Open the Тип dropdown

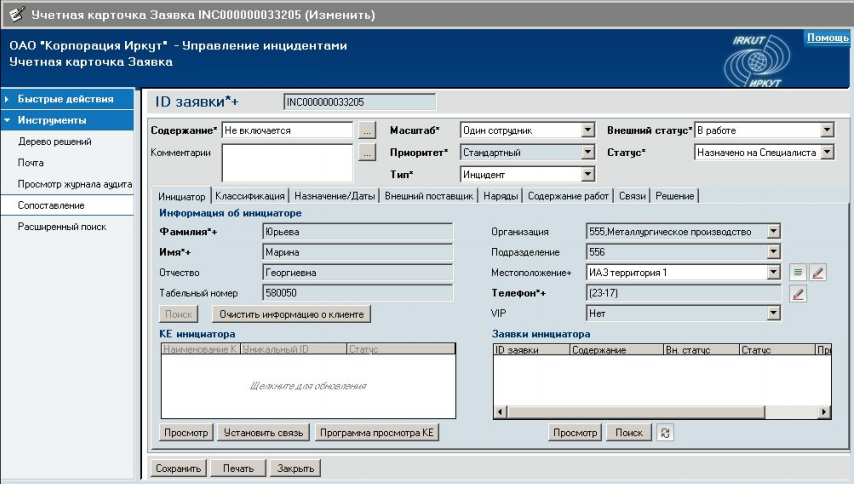click(588, 174)
